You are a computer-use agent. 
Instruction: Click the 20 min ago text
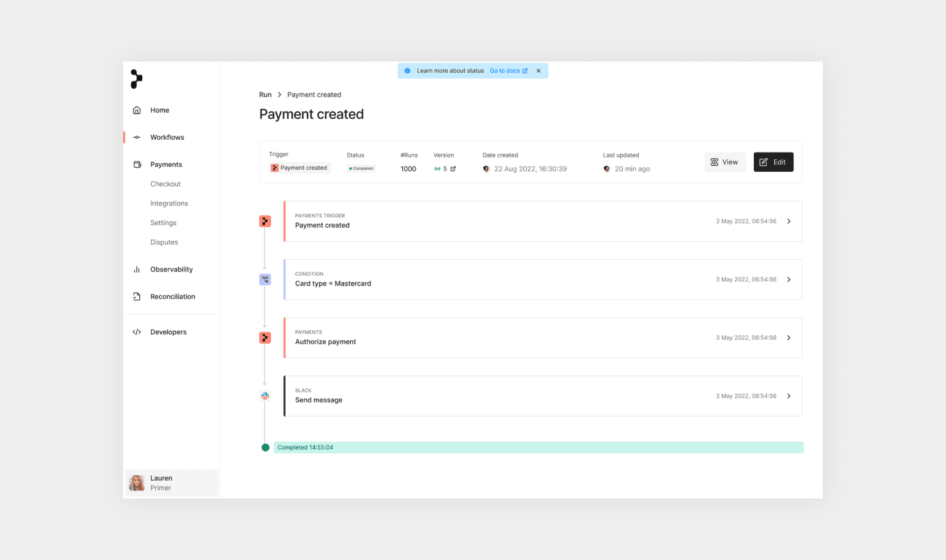[x=633, y=169]
